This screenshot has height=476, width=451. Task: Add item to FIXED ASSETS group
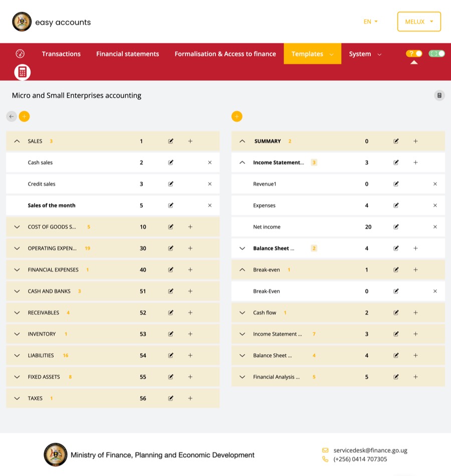[x=190, y=377]
